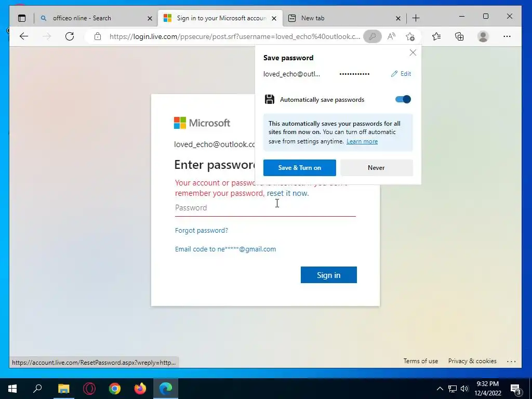
Task: Open clock showing 9:32 PM
Action: click(487, 389)
